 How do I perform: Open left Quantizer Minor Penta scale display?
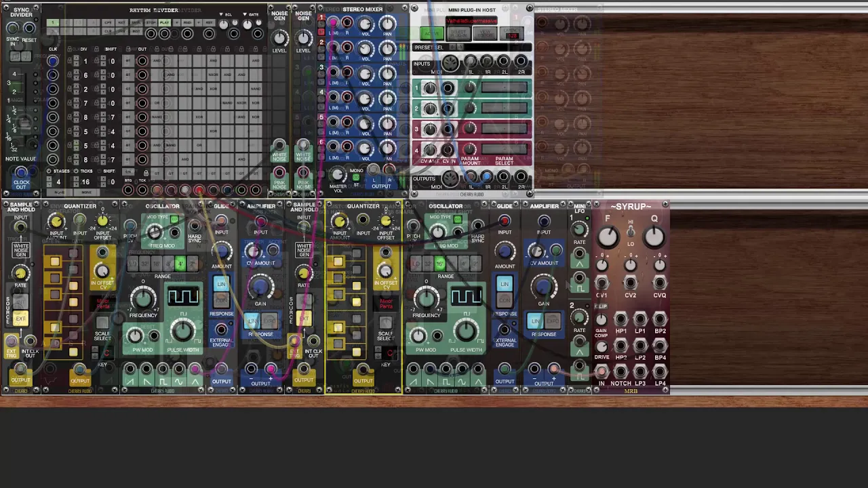point(102,303)
